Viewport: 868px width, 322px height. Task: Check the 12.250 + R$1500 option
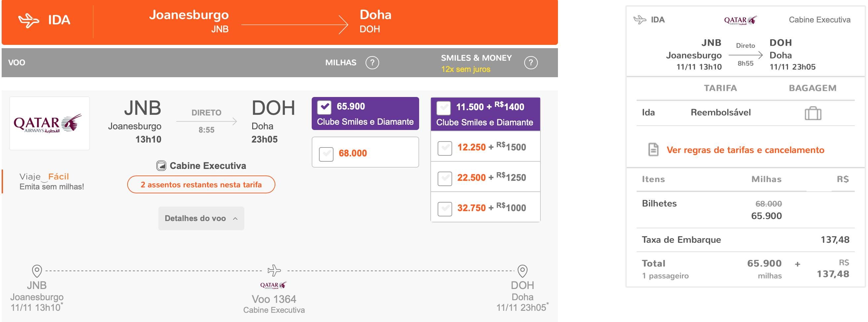click(445, 148)
